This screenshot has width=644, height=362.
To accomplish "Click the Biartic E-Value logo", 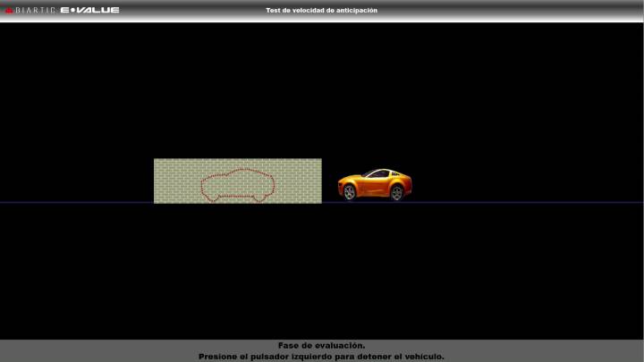I will click(62, 10).
